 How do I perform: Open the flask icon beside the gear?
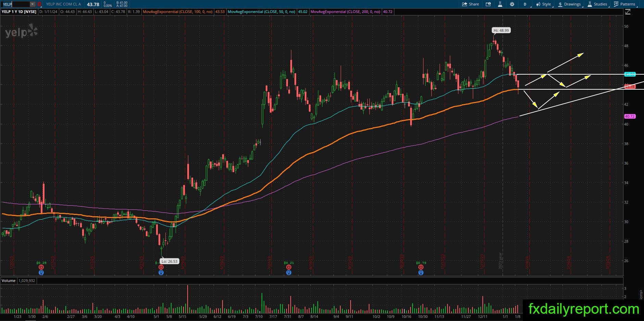tap(500, 4)
